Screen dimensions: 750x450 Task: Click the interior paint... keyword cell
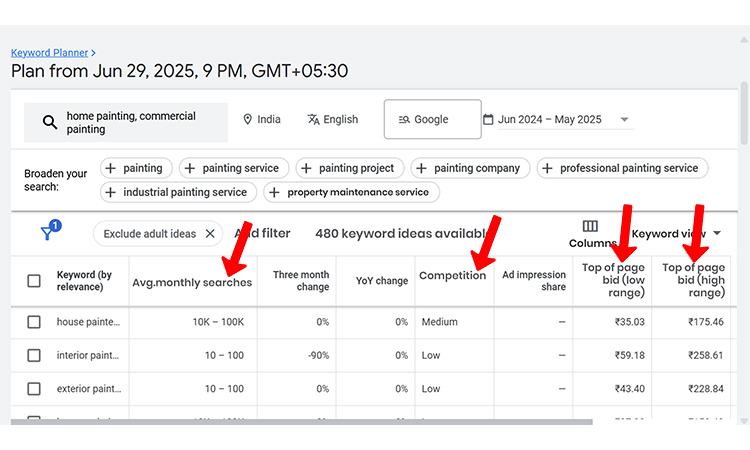[88, 355]
